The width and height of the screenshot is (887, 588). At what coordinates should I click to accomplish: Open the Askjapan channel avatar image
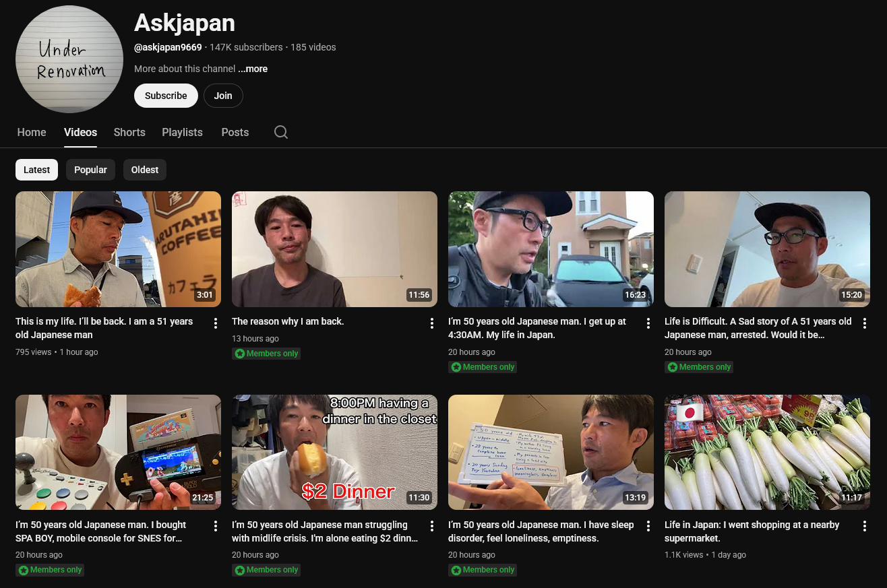click(x=69, y=60)
